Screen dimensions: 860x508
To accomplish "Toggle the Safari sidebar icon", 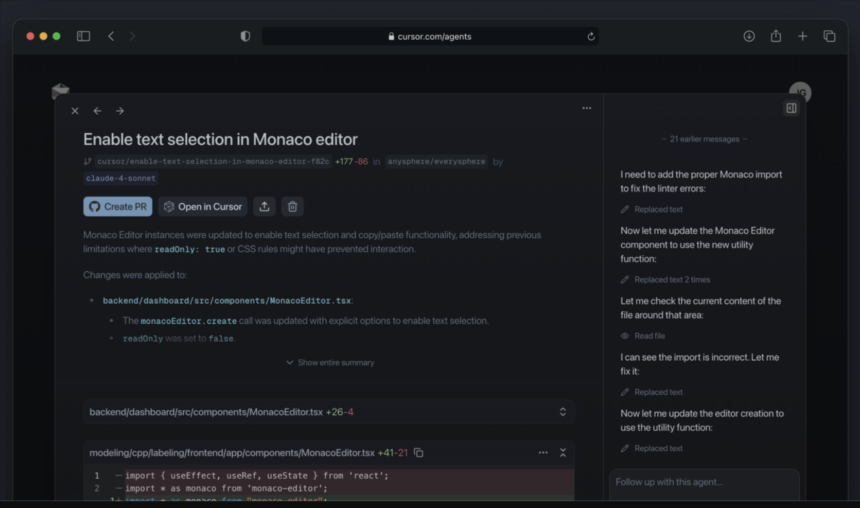I will tap(83, 36).
